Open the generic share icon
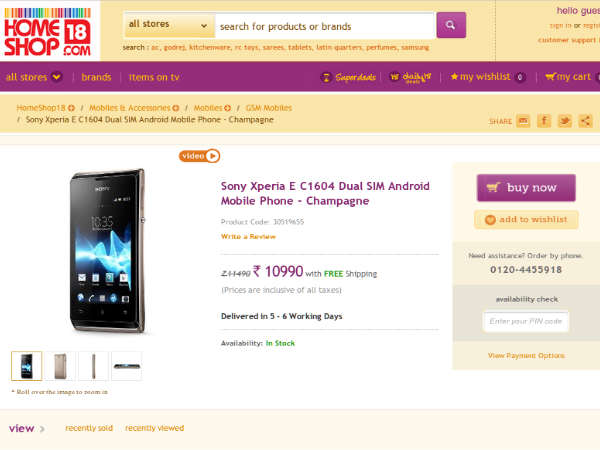600x450 pixels. 585,121
